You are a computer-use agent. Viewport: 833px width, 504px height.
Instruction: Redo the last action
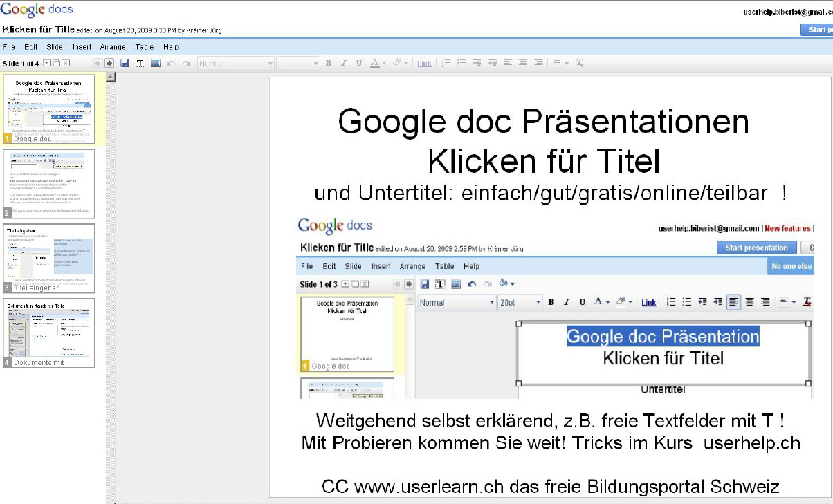[186, 63]
